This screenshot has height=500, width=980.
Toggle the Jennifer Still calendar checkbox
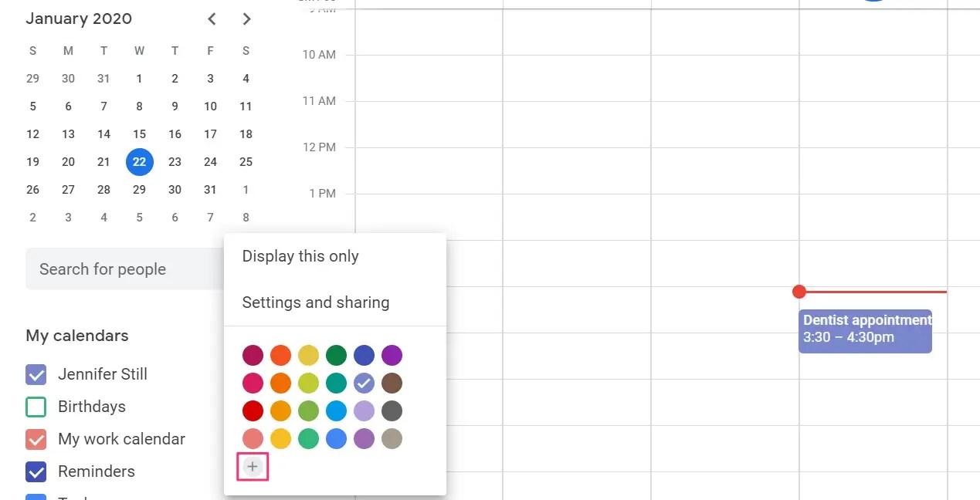[x=36, y=374]
